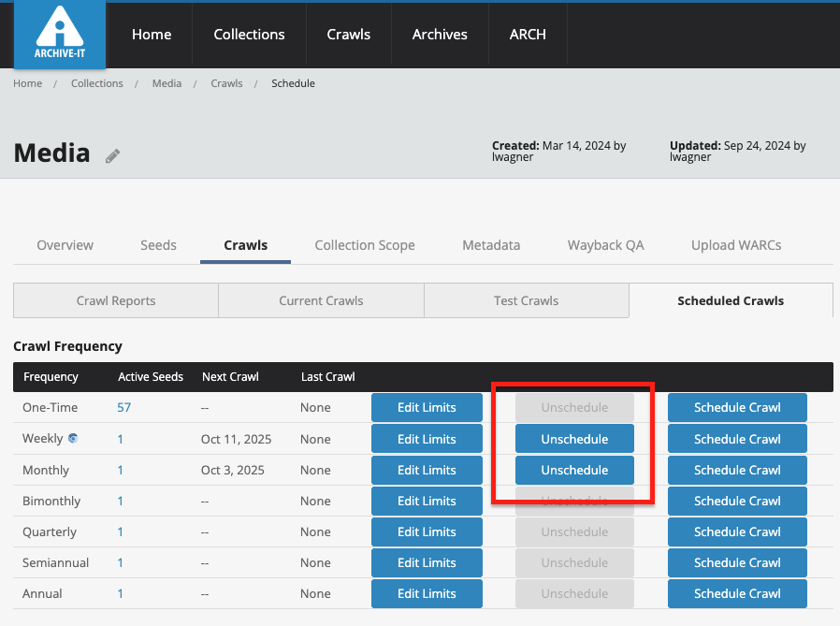Open the Current Crawls sub-tab
840x626 pixels.
[x=321, y=300]
